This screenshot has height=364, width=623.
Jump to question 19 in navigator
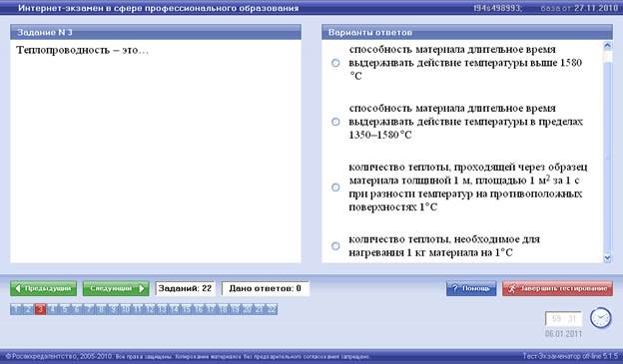235,309
